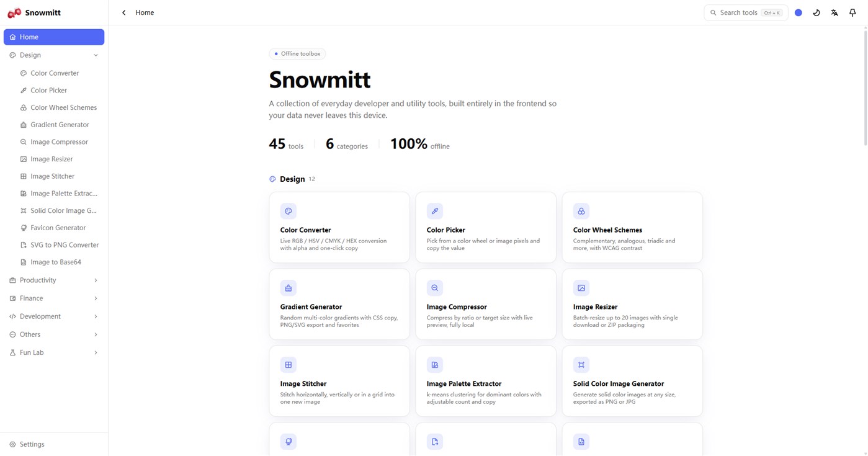Open Favicon Generator in sidebar
Viewport: 868px width, 456px height.
tap(59, 228)
